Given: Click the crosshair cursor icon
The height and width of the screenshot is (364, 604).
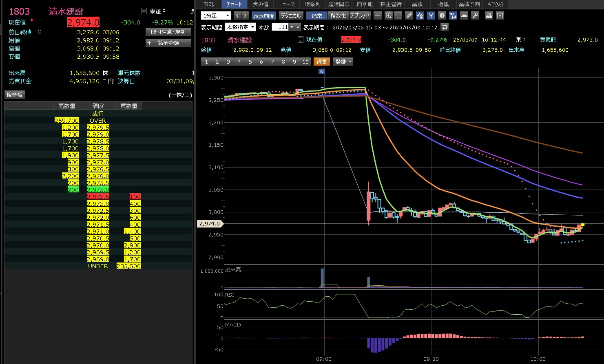Looking at the screenshot, I should pos(378,15).
